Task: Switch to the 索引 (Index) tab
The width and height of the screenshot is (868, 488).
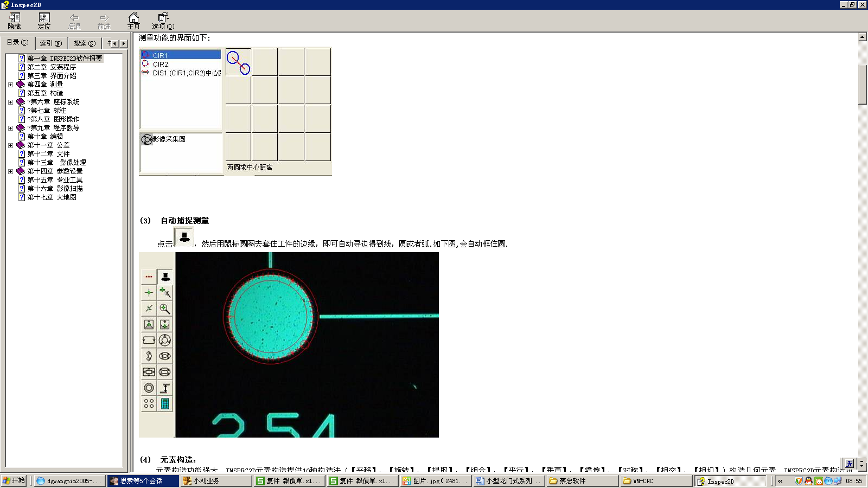Action: [x=51, y=43]
